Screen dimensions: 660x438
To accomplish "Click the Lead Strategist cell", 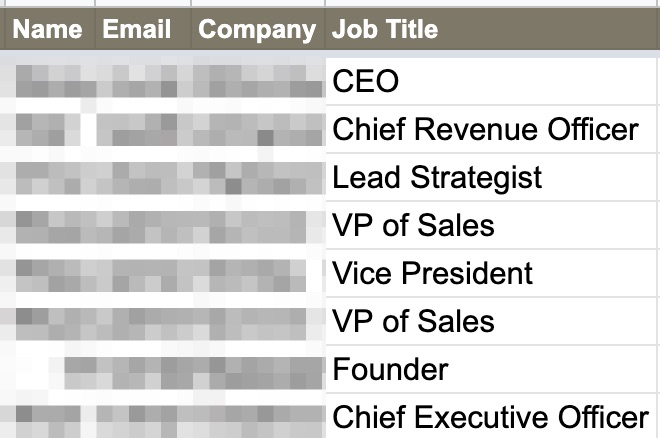I will 437,177.
